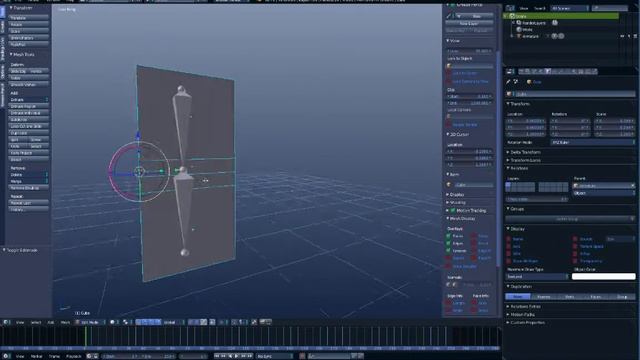The height and width of the screenshot is (360, 640).
Task: Expand Custom Properties panel
Action: tap(526, 322)
